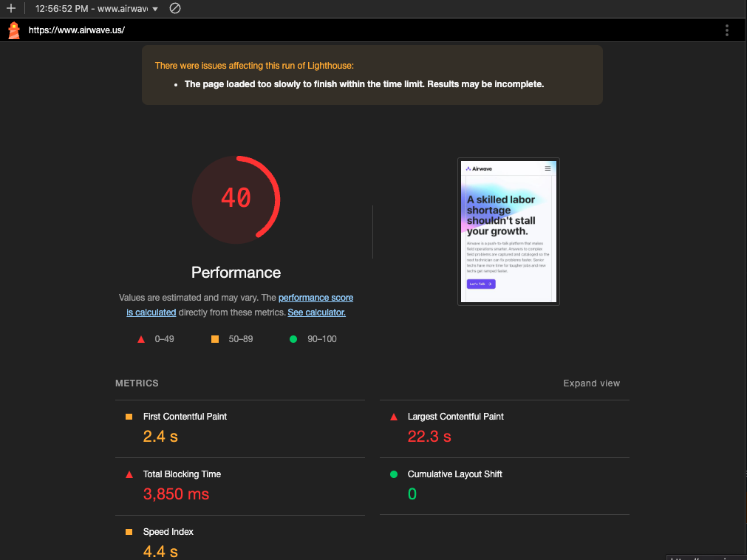Click the '0' layout shift value
This screenshot has height=560, width=747.
[x=412, y=494]
